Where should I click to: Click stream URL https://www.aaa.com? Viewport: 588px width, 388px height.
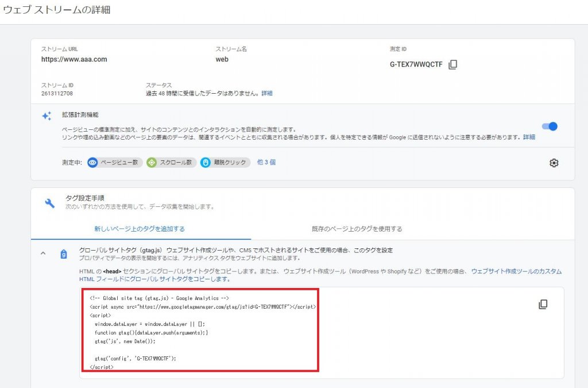coord(74,59)
